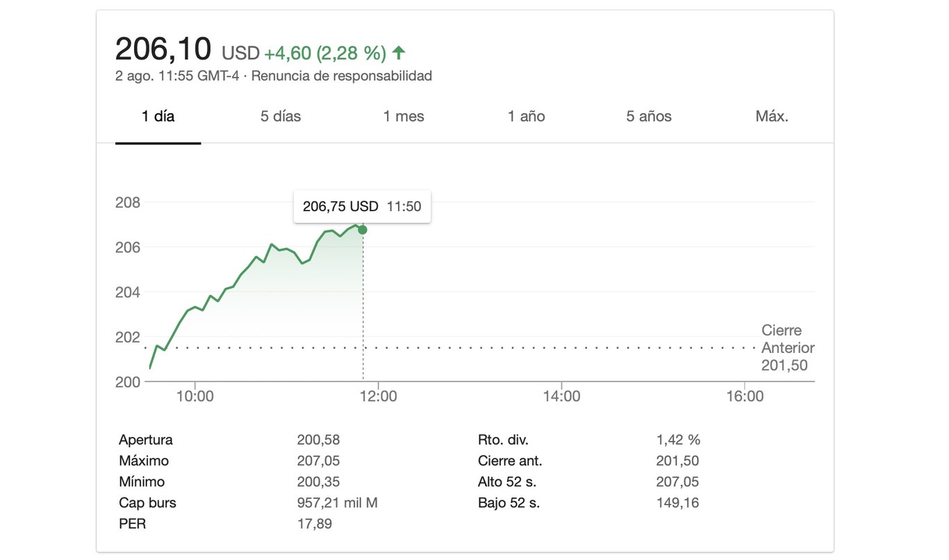Open the 1 mes time range
Image resolution: width=949 pixels, height=560 pixels.
[x=404, y=117]
